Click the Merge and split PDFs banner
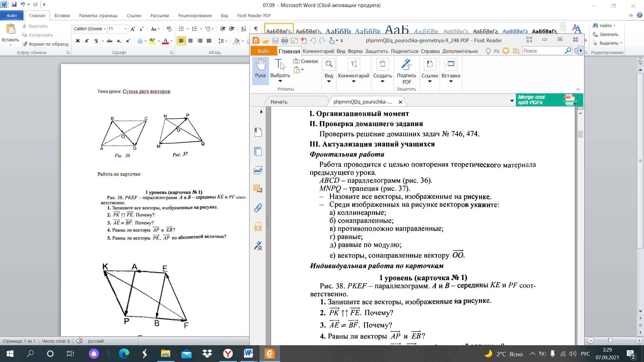The image size is (644, 362). pos(549,100)
